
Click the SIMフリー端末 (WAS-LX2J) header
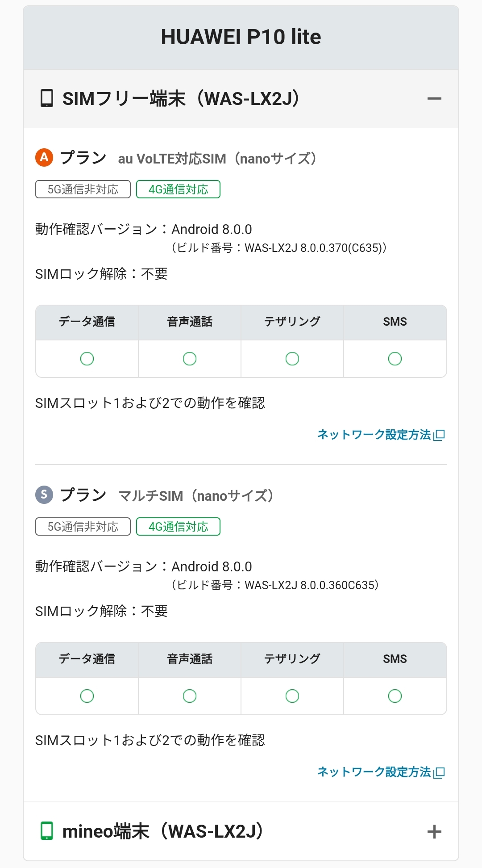pyautogui.click(x=181, y=99)
